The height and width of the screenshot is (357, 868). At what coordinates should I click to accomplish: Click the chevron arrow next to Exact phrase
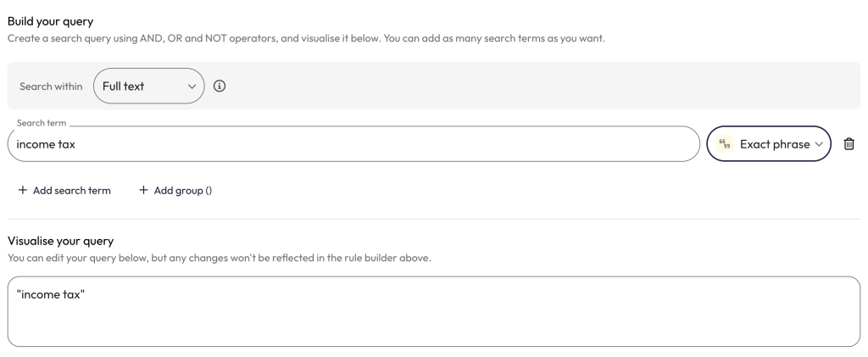pyautogui.click(x=819, y=144)
